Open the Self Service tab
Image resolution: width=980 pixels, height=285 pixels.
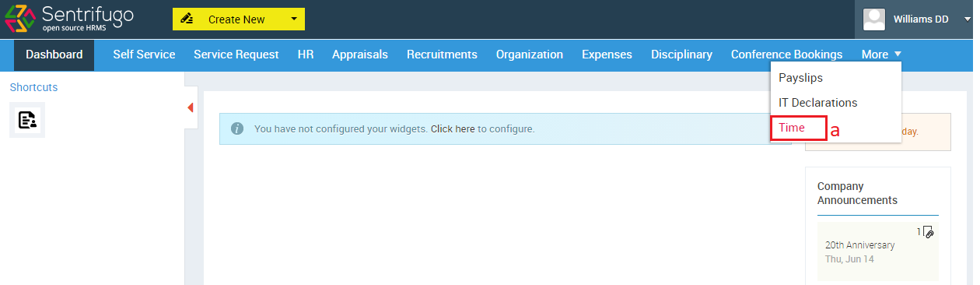(x=144, y=55)
